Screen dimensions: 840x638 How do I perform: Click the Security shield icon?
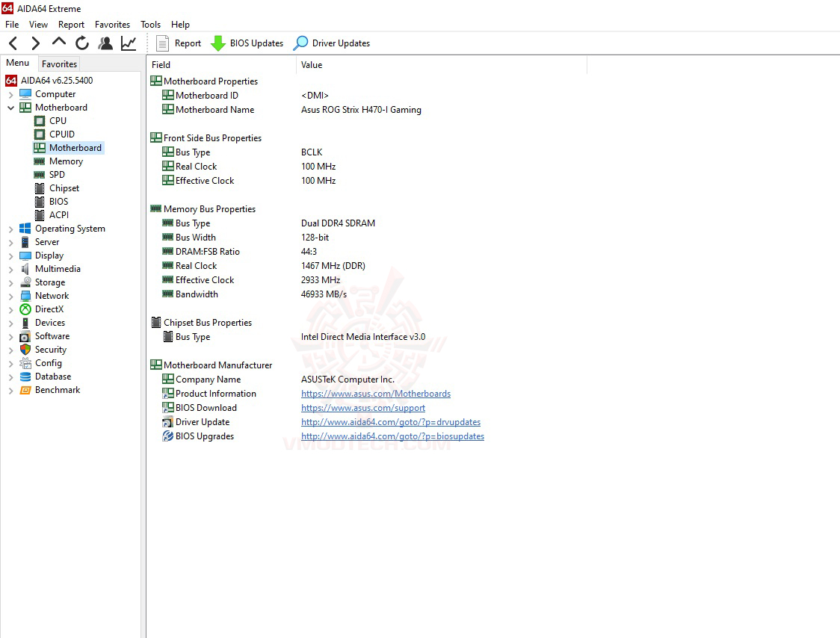pos(25,350)
